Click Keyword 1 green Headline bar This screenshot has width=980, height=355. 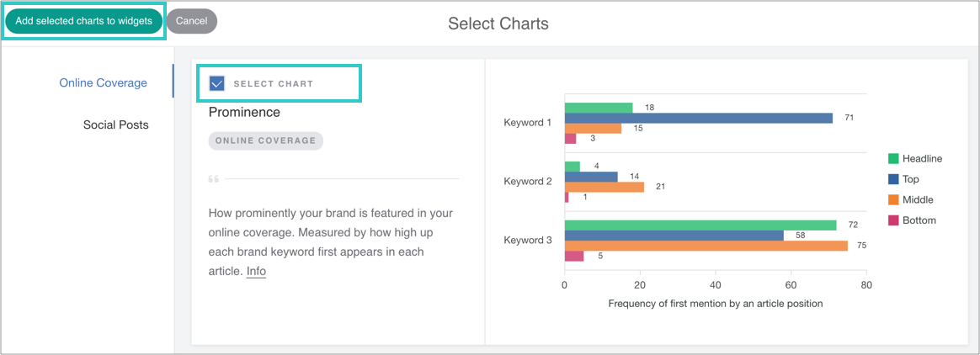point(598,108)
